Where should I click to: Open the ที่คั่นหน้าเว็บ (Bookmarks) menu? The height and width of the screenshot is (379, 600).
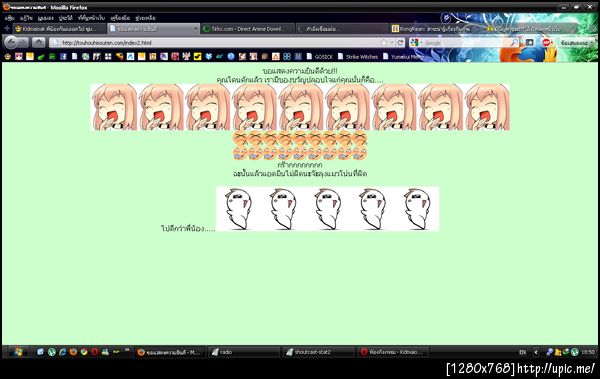pyautogui.click(x=91, y=18)
